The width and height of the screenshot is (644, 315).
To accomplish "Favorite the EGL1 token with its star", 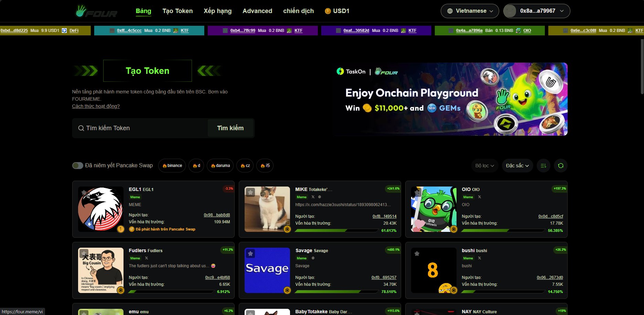I will (x=84, y=192).
